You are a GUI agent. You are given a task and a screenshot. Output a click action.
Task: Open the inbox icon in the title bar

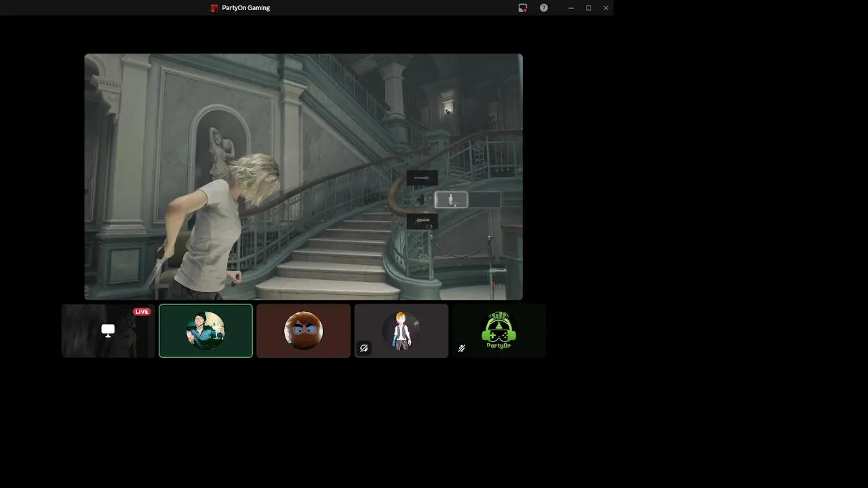click(x=522, y=8)
